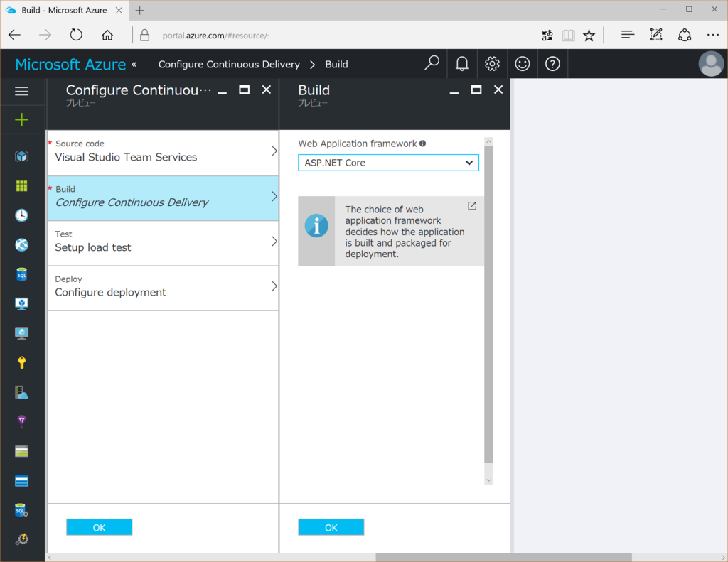The height and width of the screenshot is (562, 728).
Task: Click the browser back arrow
Action: coord(15,35)
